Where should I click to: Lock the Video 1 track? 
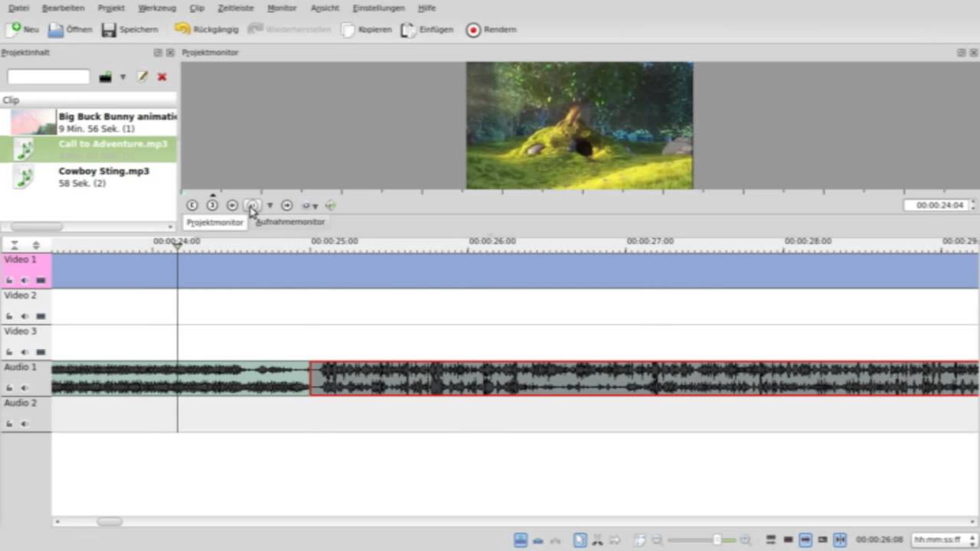(9, 281)
